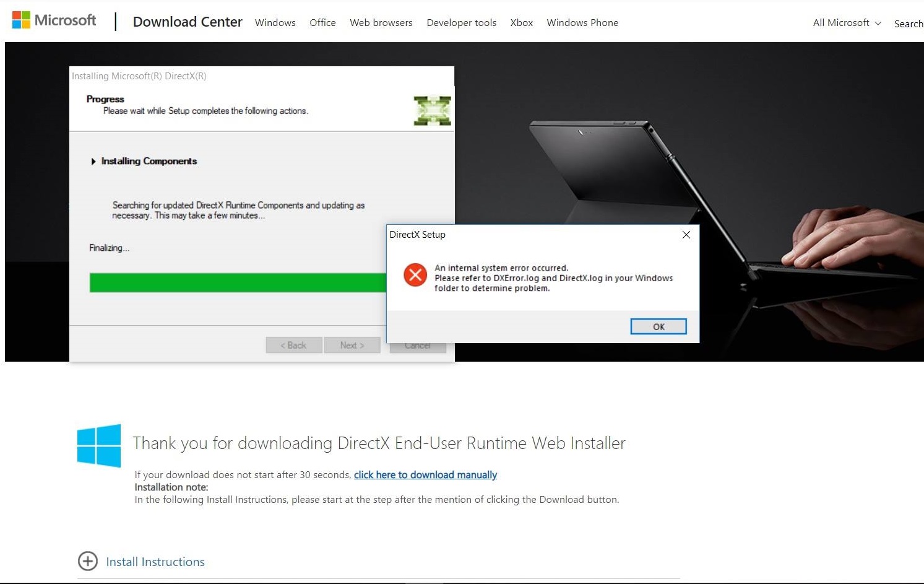The width and height of the screenshot is (924, 584).
Task: Click OK in the DirectX Setup dialog
Action: [x=658, y=326]
